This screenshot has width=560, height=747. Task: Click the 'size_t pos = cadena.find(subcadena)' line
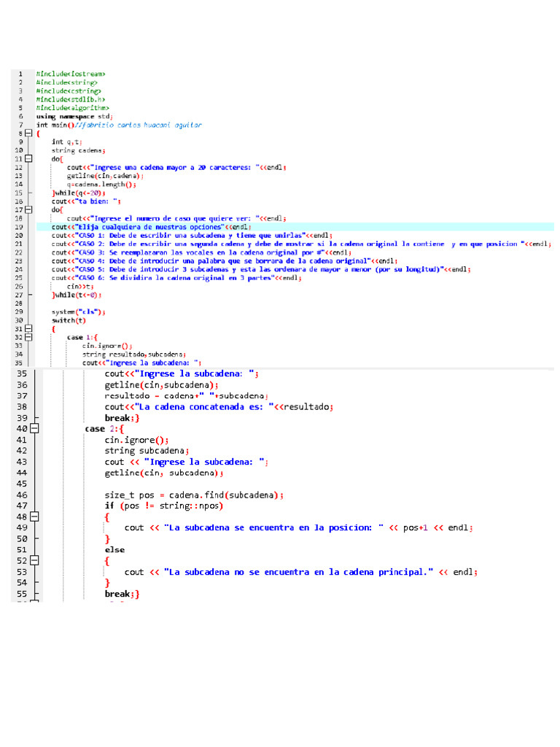click(x=194, y=495)
